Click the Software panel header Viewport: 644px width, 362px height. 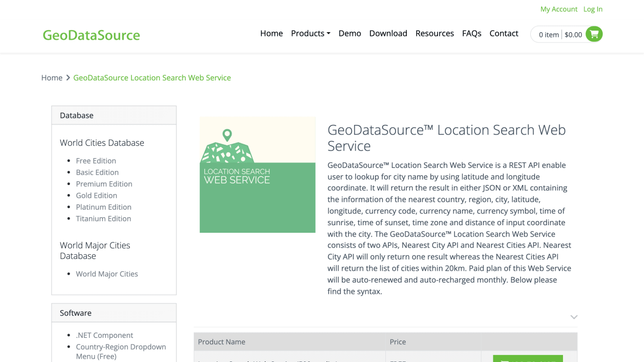pos(114,313)
